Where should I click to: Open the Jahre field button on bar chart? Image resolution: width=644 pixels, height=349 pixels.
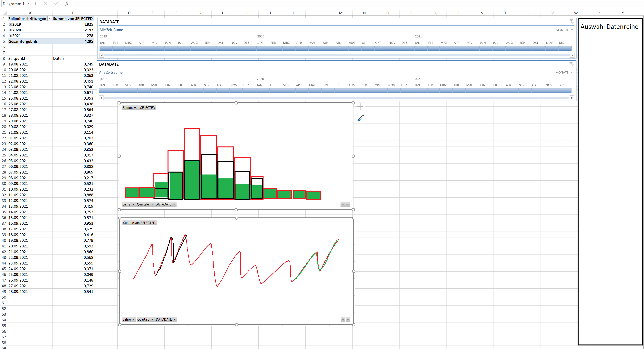[x=129, y=204]
